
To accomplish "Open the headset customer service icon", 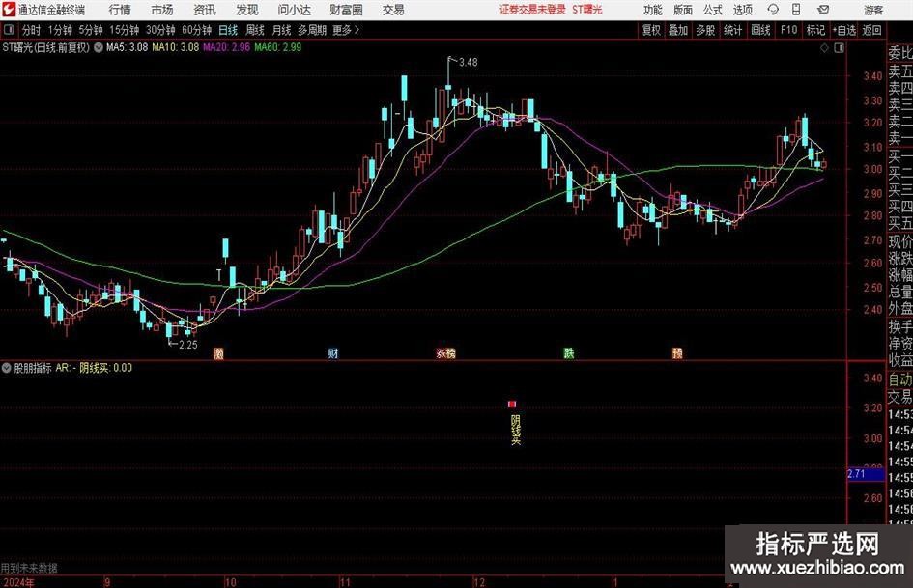I will pyautogui.click(x=773, y=10).
